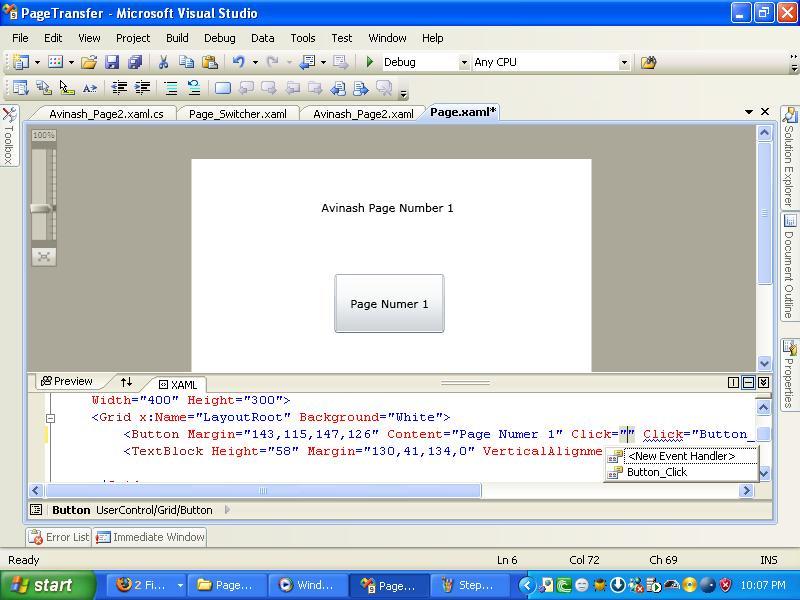800x600 pixels.
Task: Open the Toolbox side panel
Action: (x=9, y=136)
